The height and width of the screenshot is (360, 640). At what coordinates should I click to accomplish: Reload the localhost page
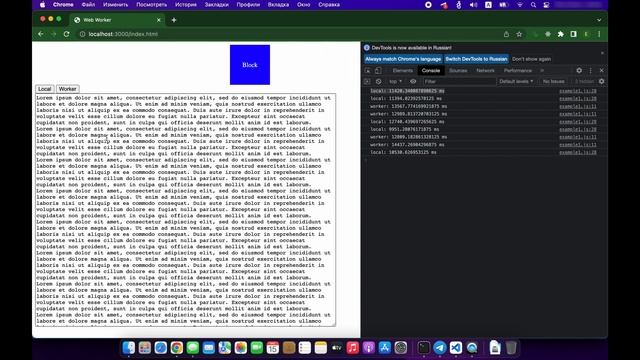point(67,34)
